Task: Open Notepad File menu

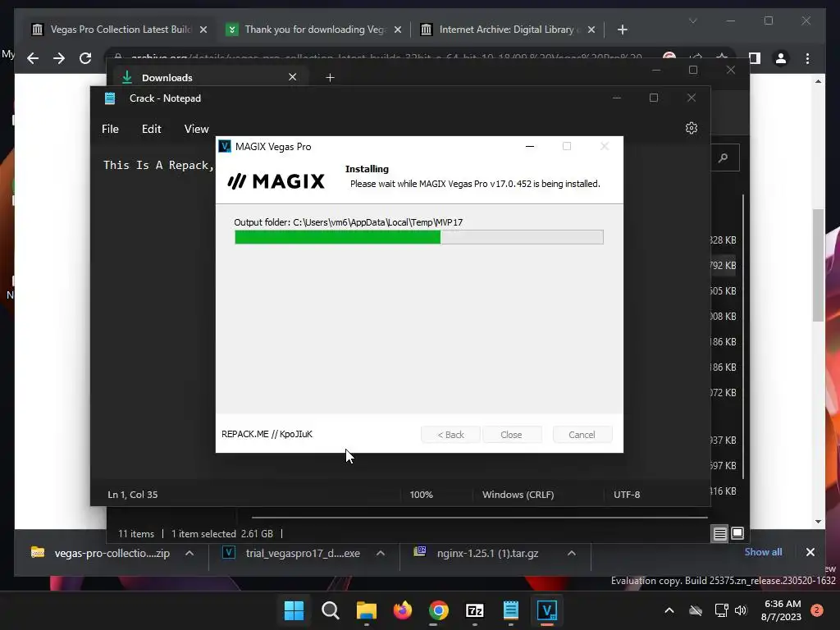Action: pyautogui.click(x=111, y=129)
